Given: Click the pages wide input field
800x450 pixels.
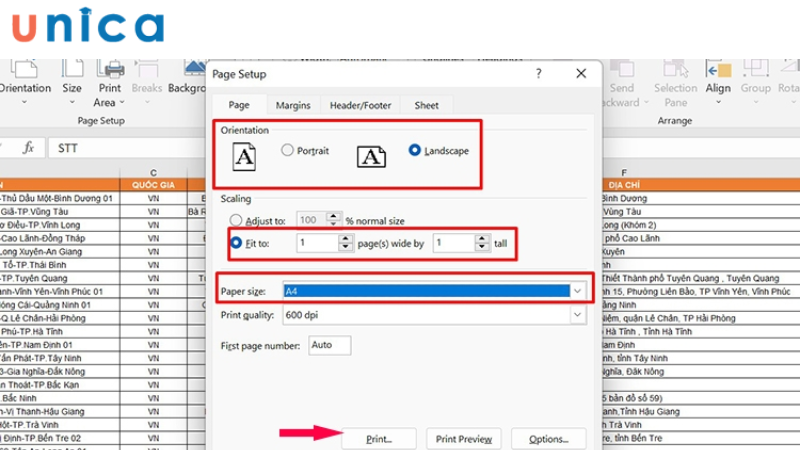Looking at the screenshot, I should [x=317, y=243].
